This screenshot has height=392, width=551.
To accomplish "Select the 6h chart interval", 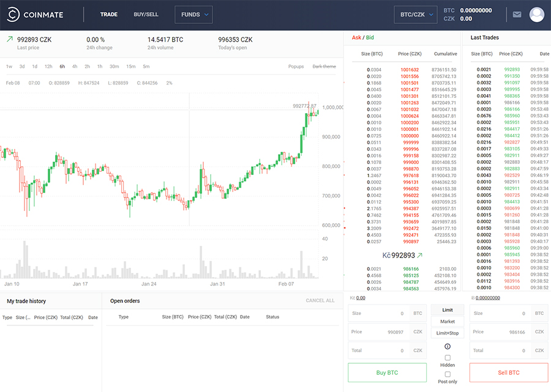I will click(62, 66).
